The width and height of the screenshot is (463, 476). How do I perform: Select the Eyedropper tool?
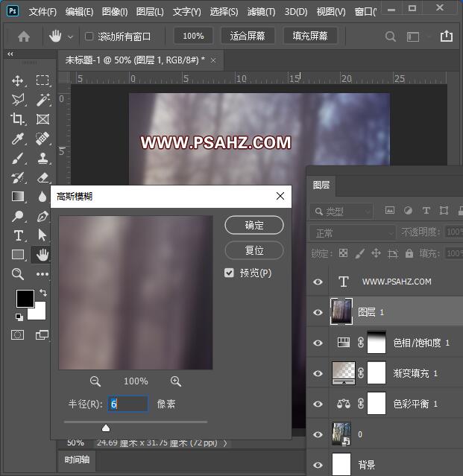coord(18,139)
